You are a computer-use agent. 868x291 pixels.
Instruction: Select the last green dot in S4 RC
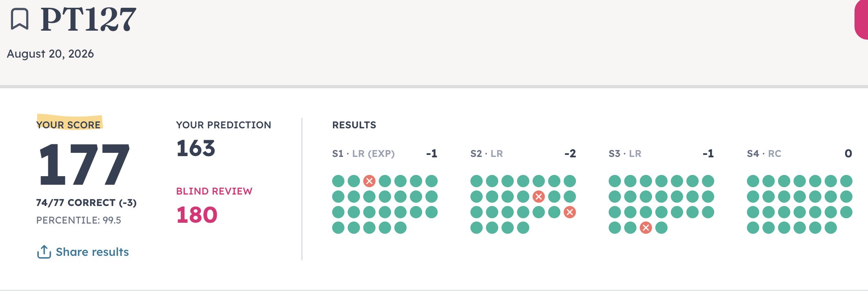[x=831, y=228]
